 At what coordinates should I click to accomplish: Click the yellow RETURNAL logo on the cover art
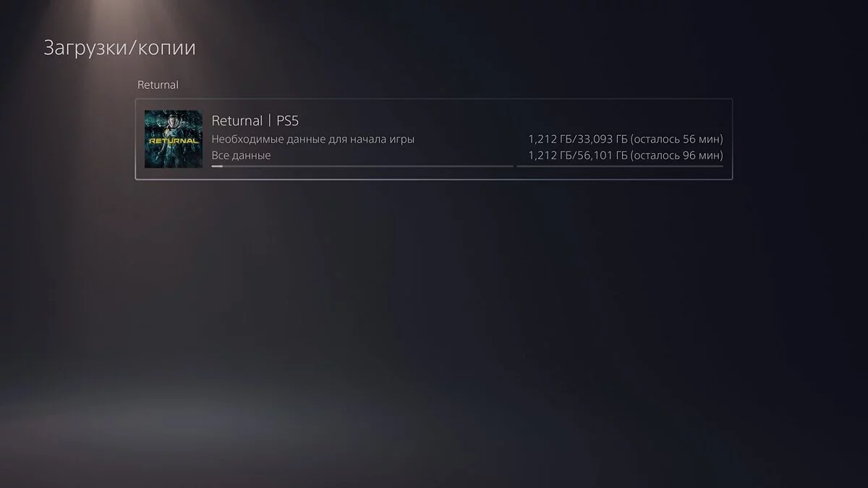174,141
